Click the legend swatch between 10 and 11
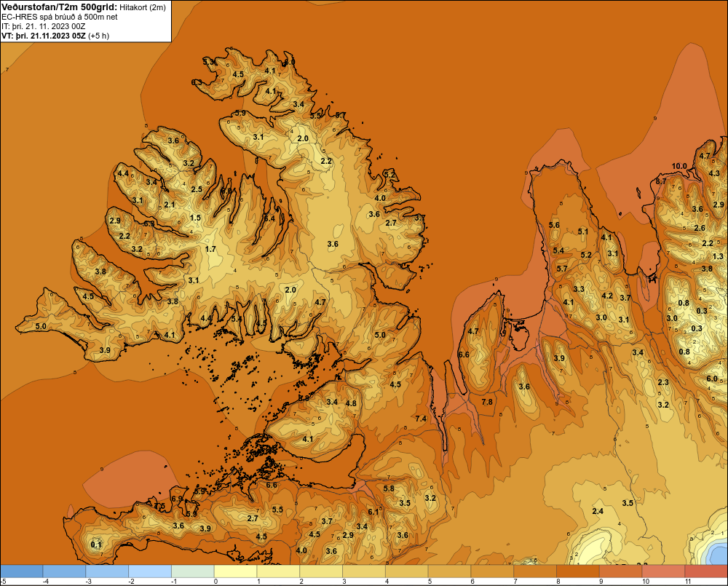 point(663,571)
